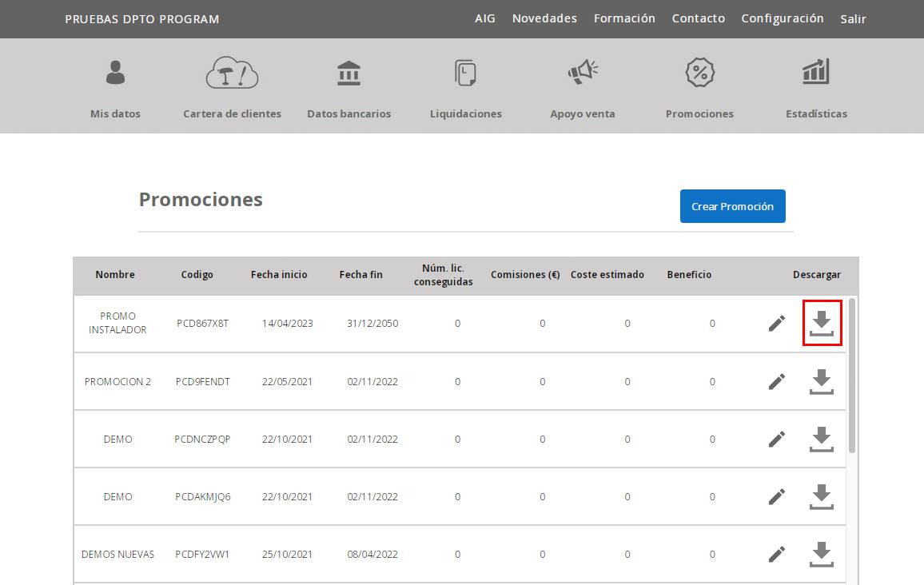Download promotion with code PCD9FENDT
The height and width of the screenshot is (585, 924).
tap(821, 382)
